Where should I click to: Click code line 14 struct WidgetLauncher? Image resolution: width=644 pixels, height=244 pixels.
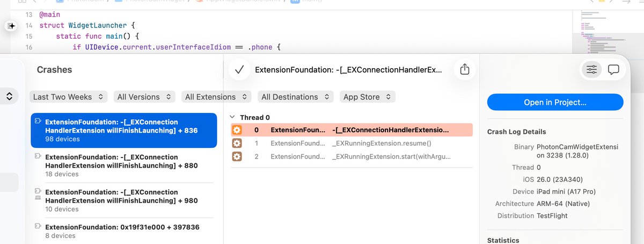pyautogui.click(x=86, y=26)
